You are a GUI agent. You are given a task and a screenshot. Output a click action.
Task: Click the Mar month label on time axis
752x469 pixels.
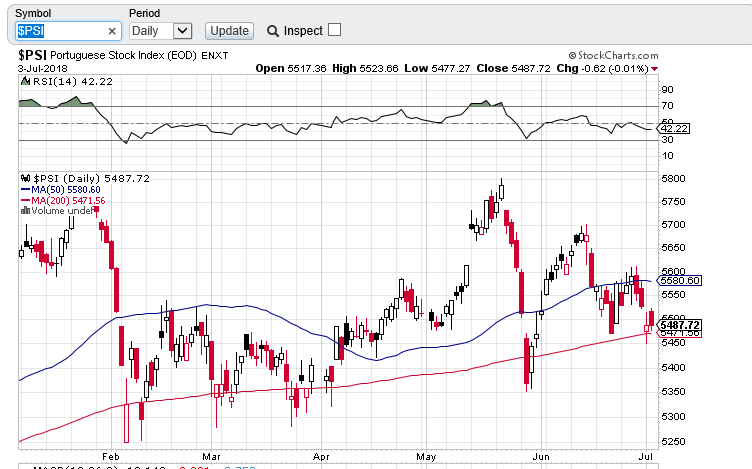[211, 457]
